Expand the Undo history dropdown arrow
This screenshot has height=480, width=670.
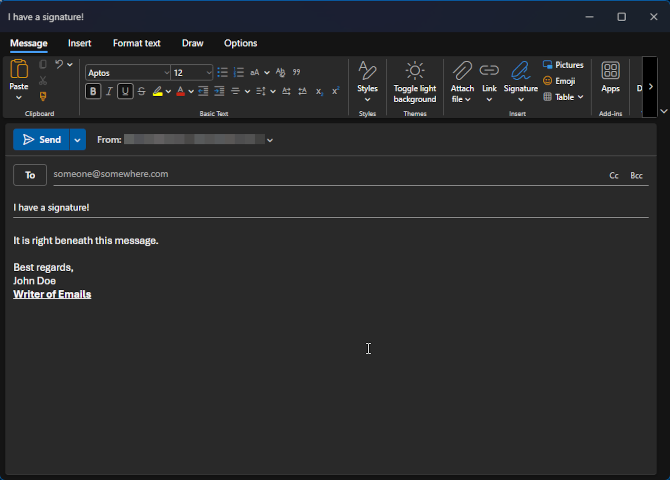(x=70, y=65)
